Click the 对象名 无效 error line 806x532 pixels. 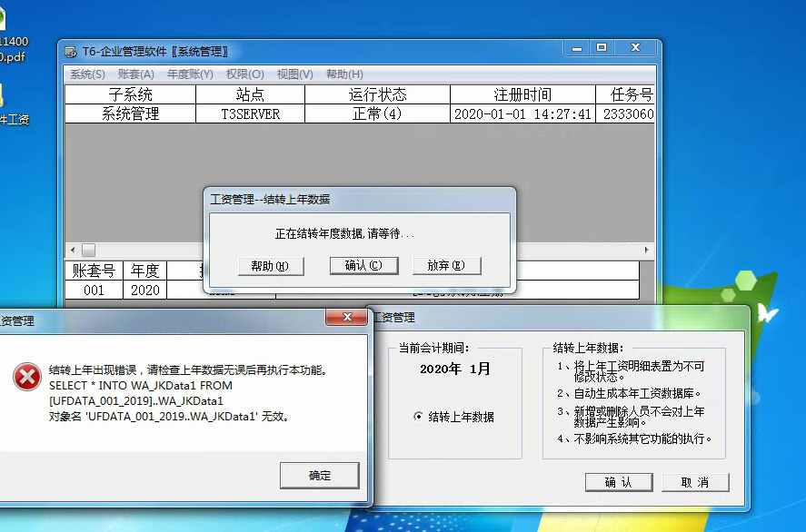coord(169,417)
